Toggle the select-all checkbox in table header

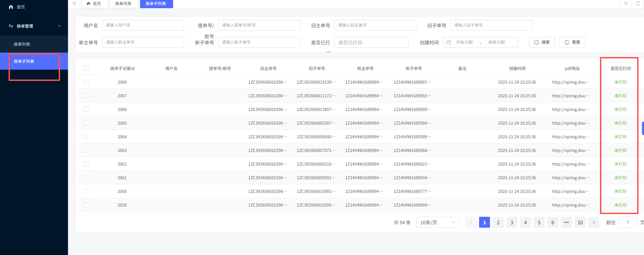pyautogui.click(x=86, y=68)
